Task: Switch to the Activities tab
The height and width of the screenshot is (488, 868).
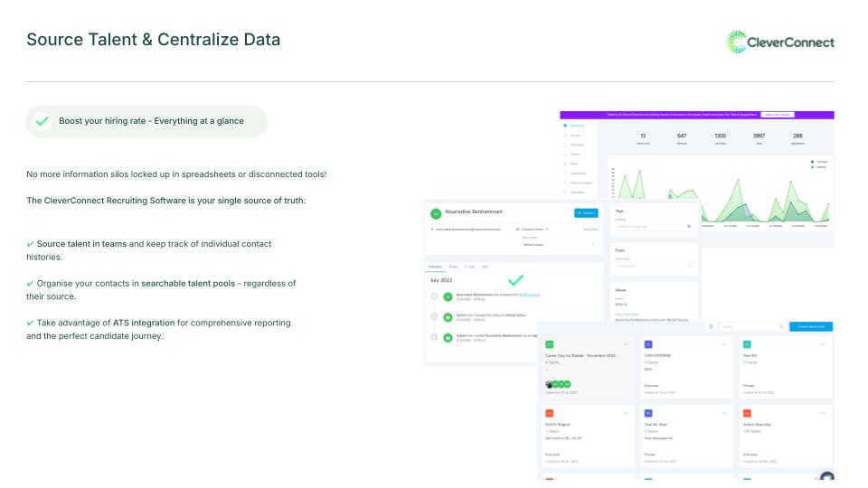Action: point(435,267)
